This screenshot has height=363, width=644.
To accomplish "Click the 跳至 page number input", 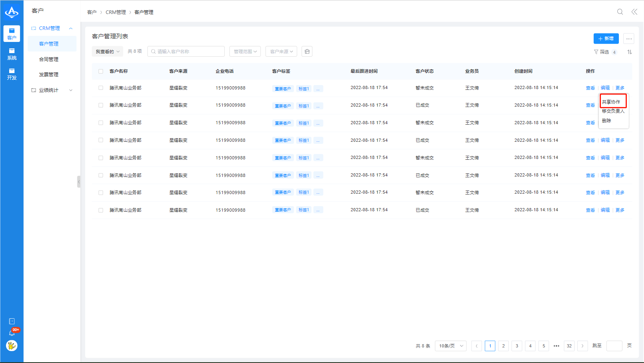I will (614, 346).
